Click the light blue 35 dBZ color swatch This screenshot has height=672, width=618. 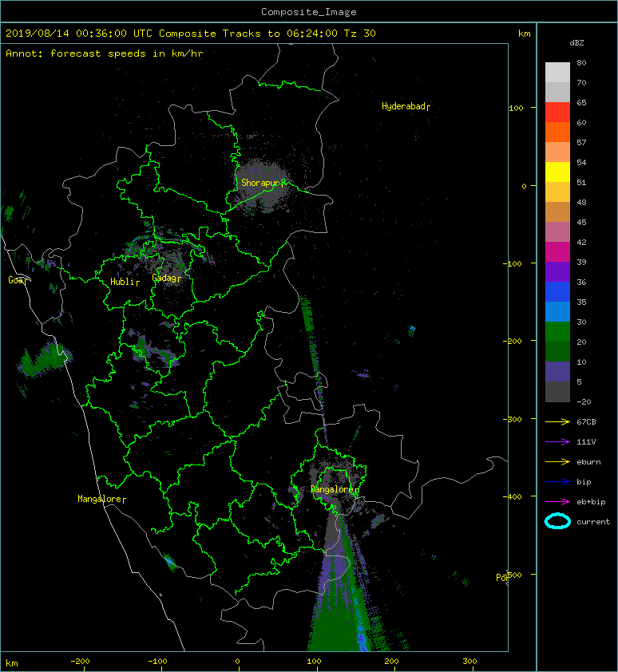[557, 311]
